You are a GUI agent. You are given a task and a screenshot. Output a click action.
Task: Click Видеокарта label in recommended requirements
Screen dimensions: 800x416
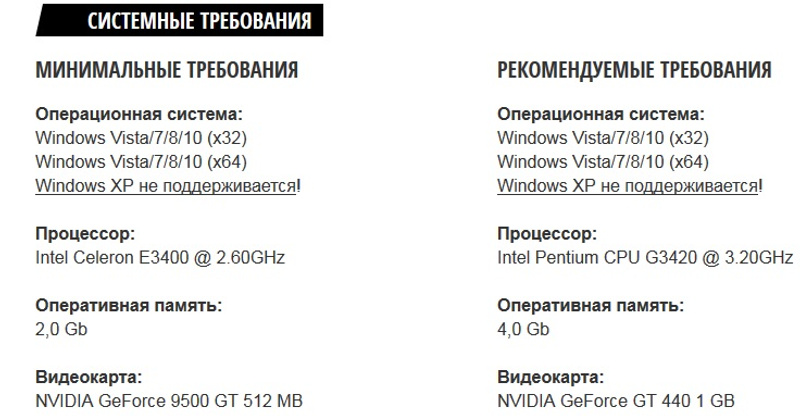click(550, 377)
